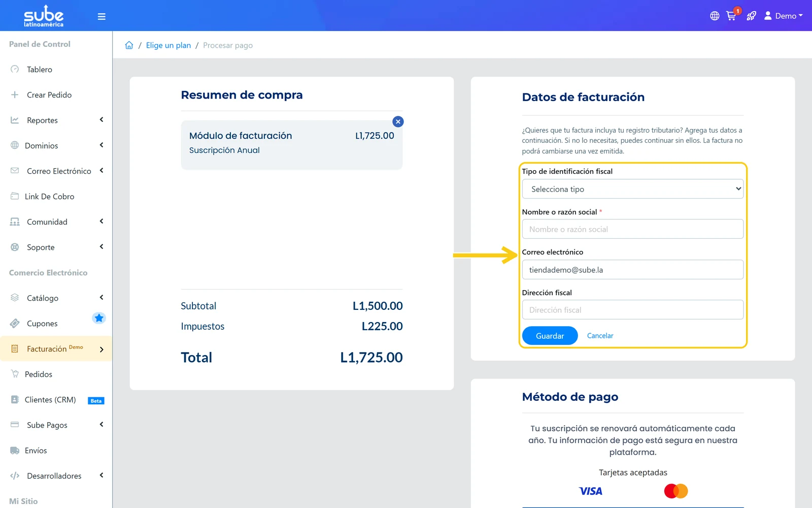Click the Mastercard logo
Viewport: 812px width, 508px height.
point(675,491)
